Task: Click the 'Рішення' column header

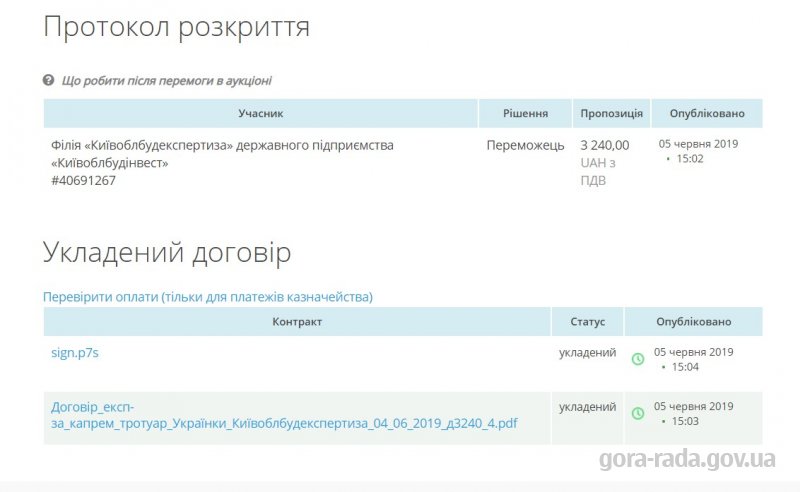Action: [x=526, y=113]
